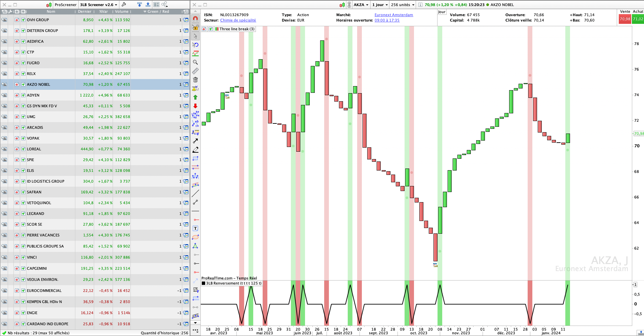
Task: Open the Euronext Amsterdam link
Action: click(x=394, y=15)
